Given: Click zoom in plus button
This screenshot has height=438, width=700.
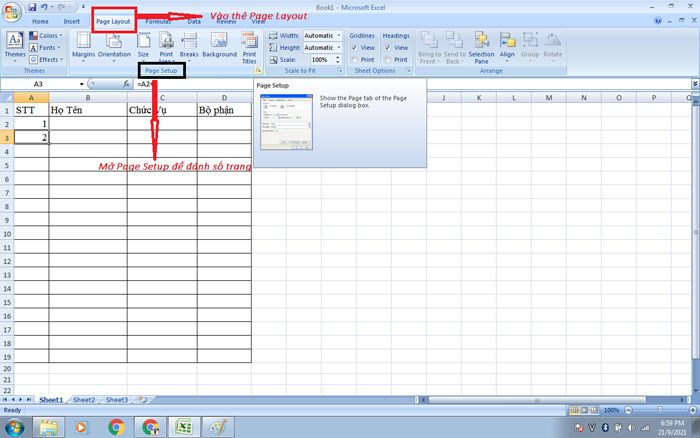Looking at the screenshot, I should 693,410.
